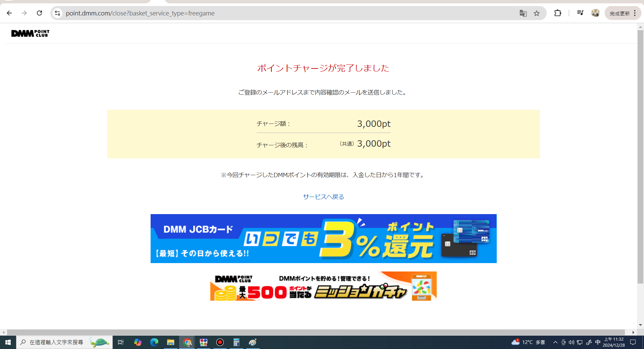Open site information icon in address bar
The width and height of the screenshot is (644, 349).
[x=57, y=13]
